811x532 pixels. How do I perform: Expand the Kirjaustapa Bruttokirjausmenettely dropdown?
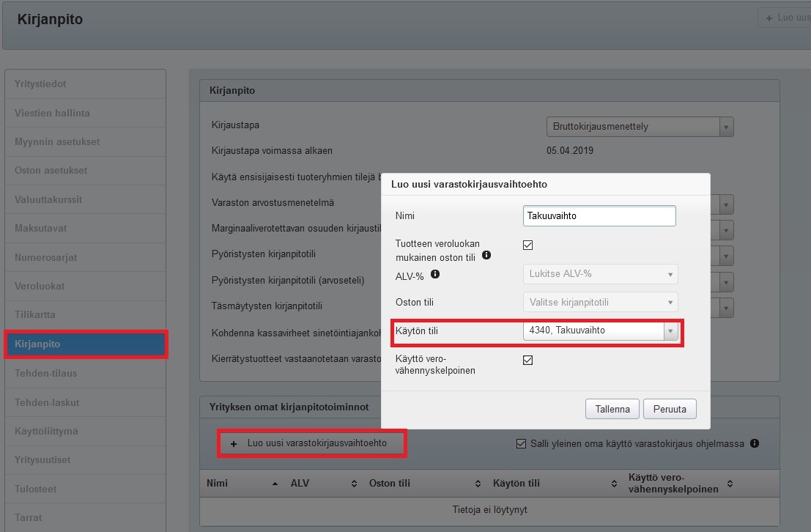[725, 127]
